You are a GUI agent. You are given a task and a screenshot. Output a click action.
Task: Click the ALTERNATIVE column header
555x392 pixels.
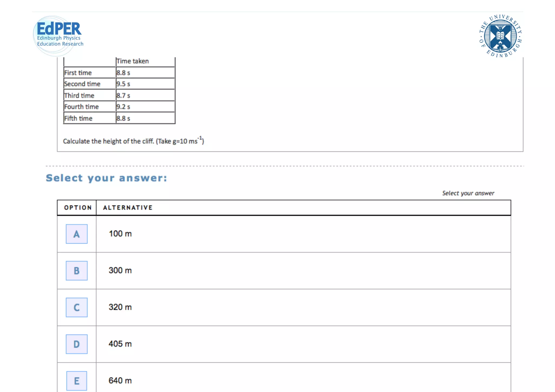tap(128, 208)
